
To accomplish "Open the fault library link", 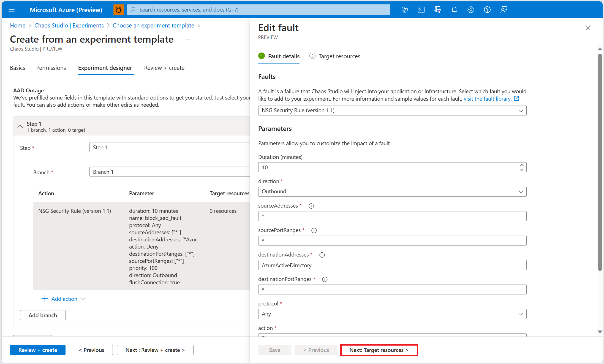I will tap(487, 99).
